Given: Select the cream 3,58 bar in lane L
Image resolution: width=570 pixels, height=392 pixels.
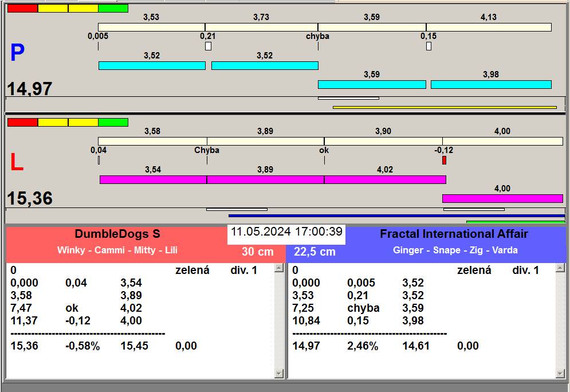Looking at the screenshot, I should point(152,142).
